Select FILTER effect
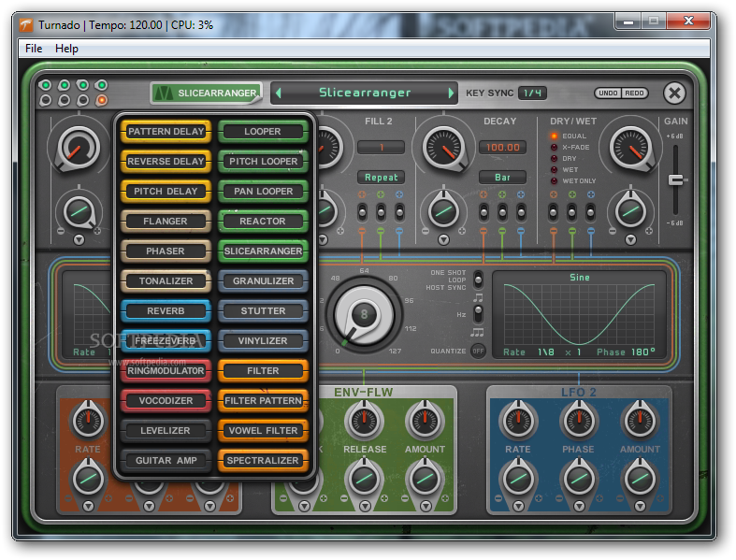This screenshot has height=560, width=736. point(263,371)
